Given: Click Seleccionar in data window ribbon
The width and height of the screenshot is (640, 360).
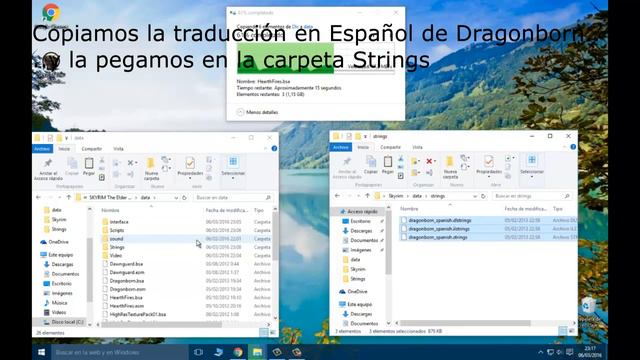Looking at the screenshot, I should 233,167.
